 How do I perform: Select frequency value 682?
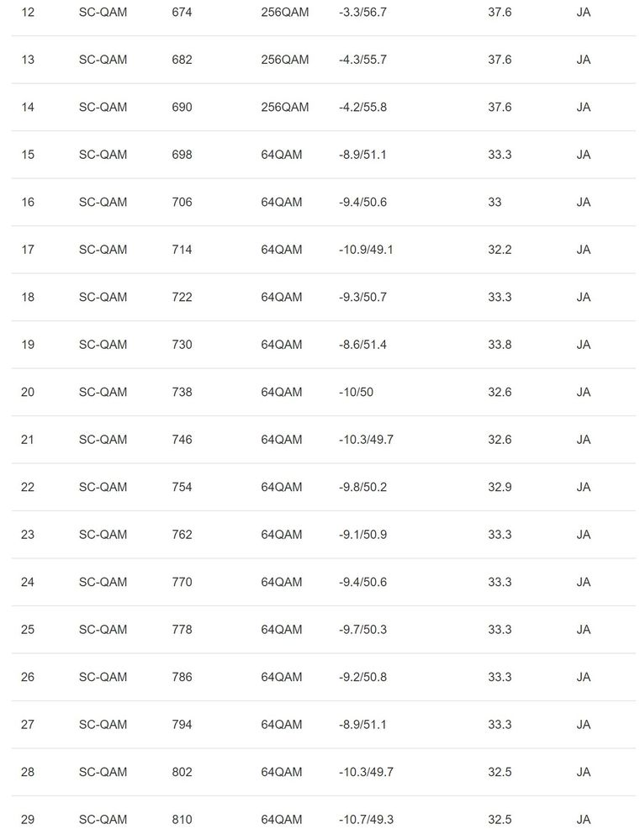[x=182, y=60]
